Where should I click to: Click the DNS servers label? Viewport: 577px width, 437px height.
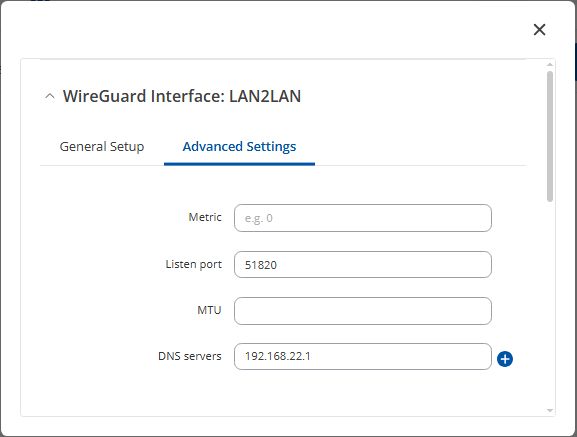(190, 356)
